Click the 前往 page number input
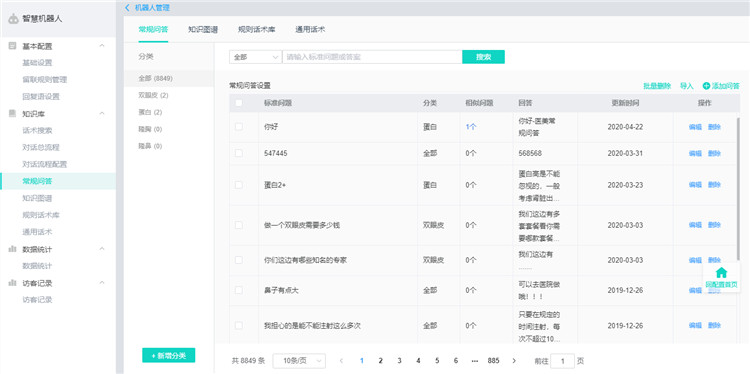 click(562, 361)
